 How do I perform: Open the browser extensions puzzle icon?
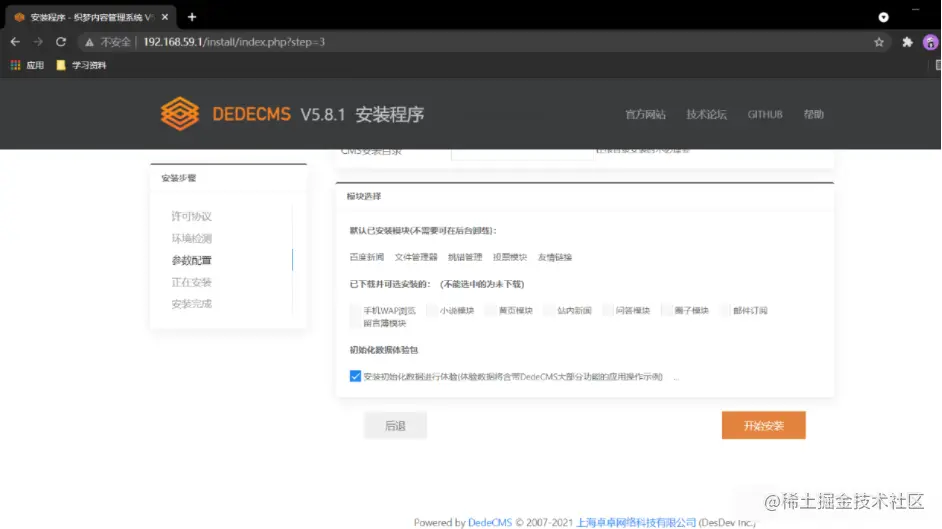(x=907, y=42)
